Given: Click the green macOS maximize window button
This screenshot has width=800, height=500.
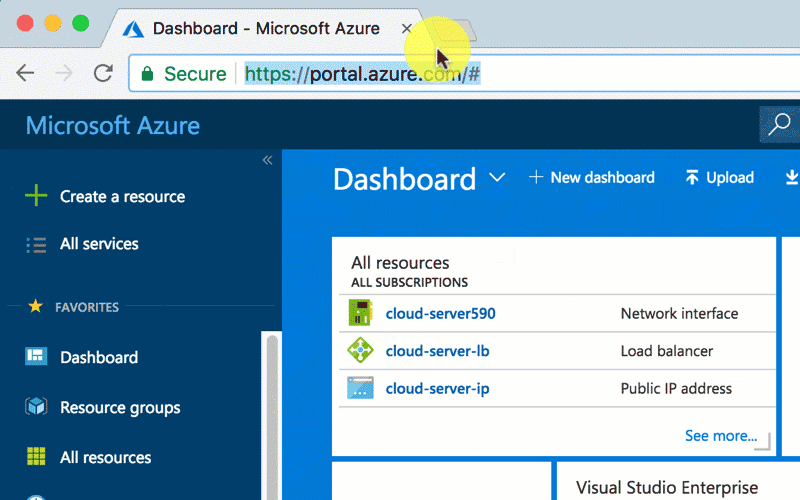Looking at the screenshot, I should pyautogui.click(x=81, y=23).
